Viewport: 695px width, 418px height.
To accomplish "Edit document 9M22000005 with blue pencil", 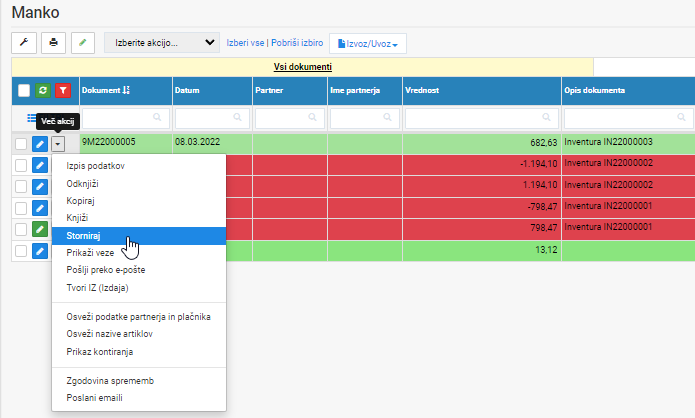I will coord(40,144).
